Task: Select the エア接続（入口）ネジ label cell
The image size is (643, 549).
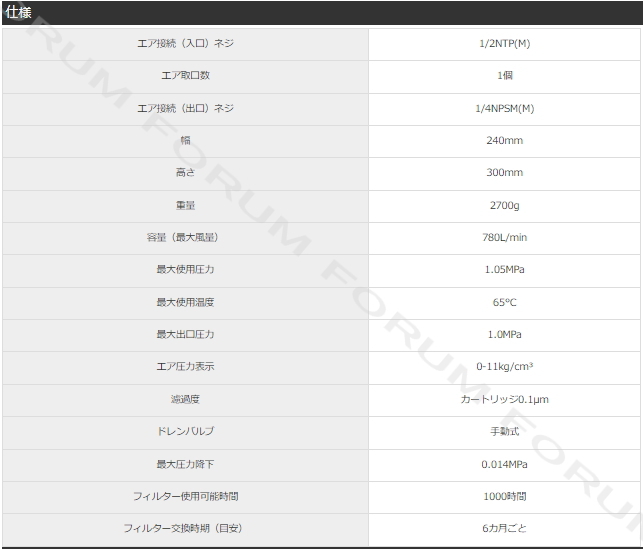Action: [185, 43]
